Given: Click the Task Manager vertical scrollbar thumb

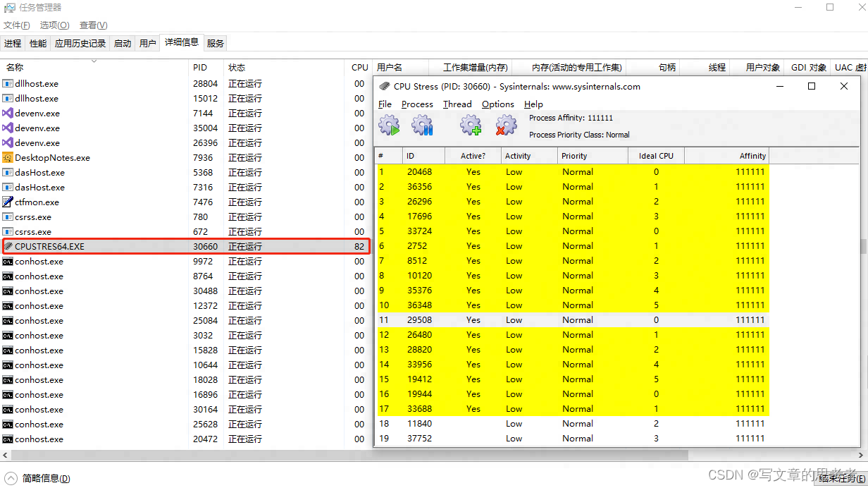Looking at the screenshot, I should click(x=863, y=245).
